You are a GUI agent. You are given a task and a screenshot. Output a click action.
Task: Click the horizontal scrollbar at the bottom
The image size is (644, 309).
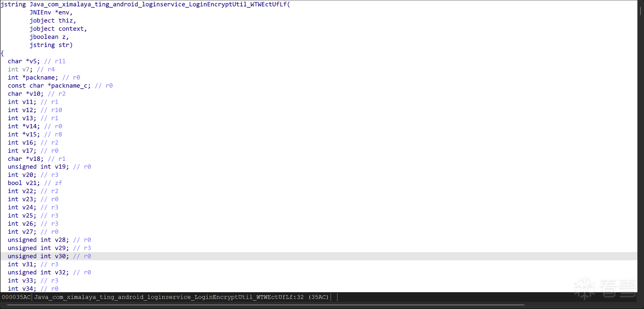(266, 305)
